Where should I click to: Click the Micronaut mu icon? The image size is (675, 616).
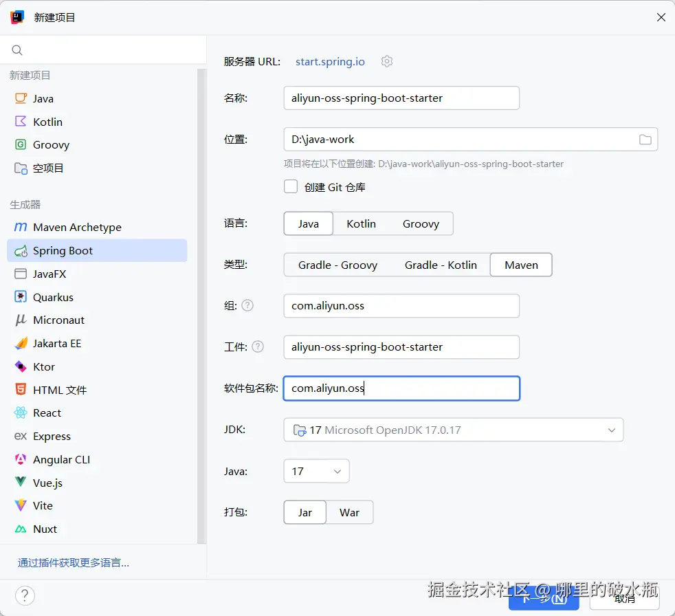click(21, 320)
